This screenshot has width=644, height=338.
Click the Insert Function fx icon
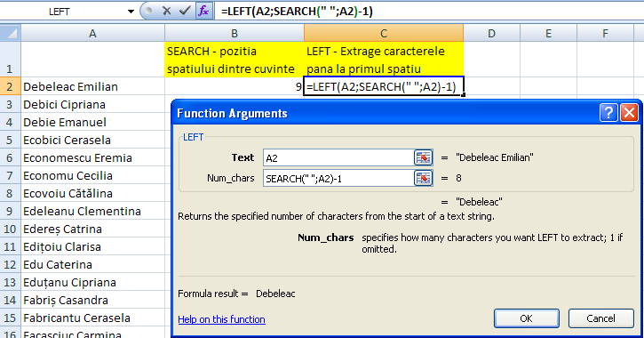pos(203,11)
